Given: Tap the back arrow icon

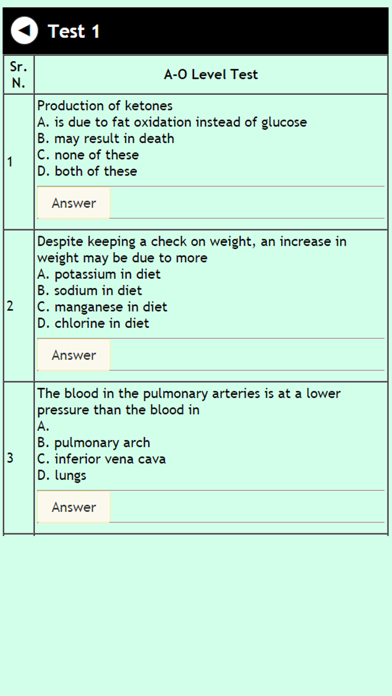Looking at the screenshot, I should pos(24,31).
